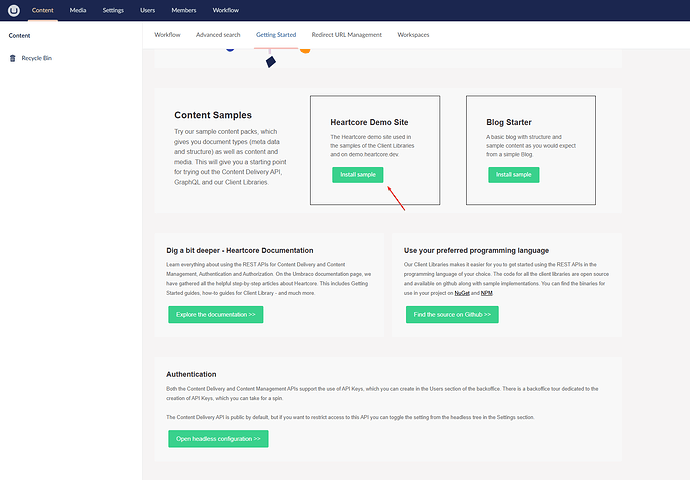Open the Workflow top menu
The height and width of the screenshot is (480, 690).
point(226,10)
